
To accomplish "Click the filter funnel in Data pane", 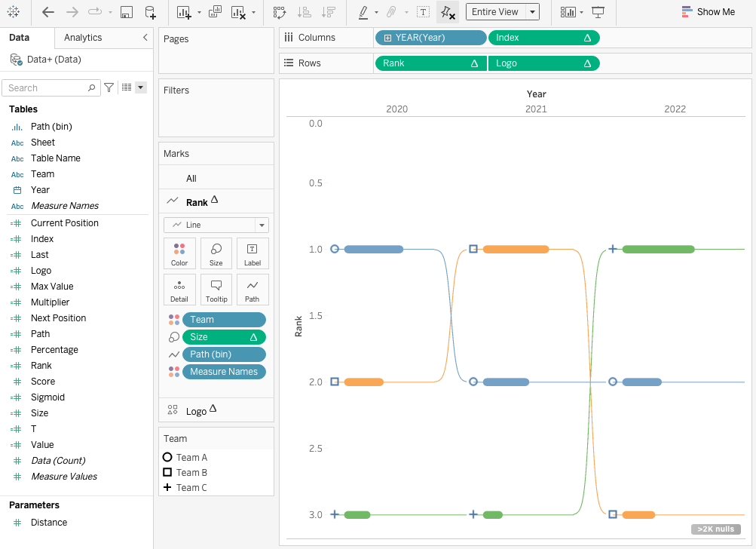I will click(x=109, y=87).
